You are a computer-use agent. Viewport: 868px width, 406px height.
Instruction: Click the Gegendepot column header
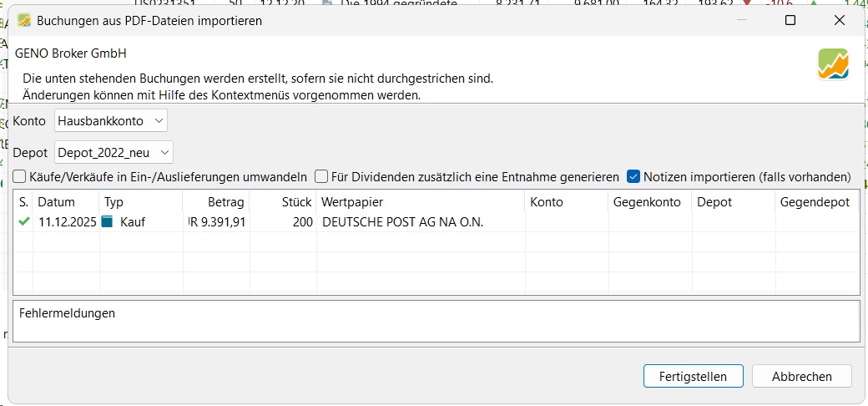click(x=814, y=202)
